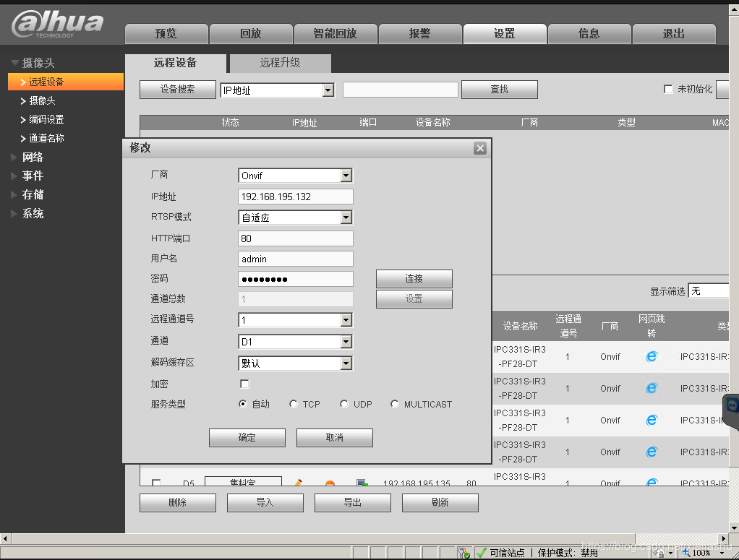The image size is (739, 560).
Task: Click the trusted sites green checkmark in the status bar
Action: pyautogui.click(x=481, y=553)
